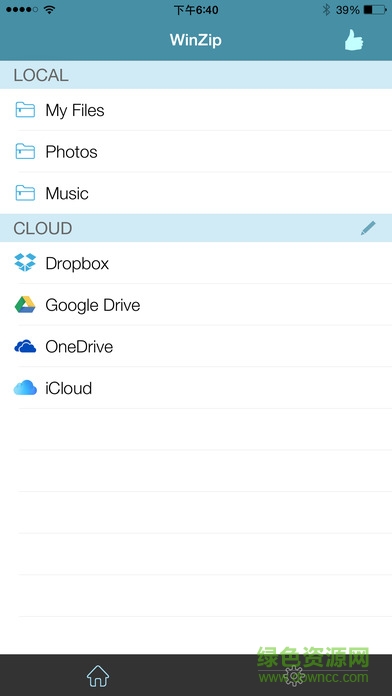Click the CLOUD section header text

(43, 228)
